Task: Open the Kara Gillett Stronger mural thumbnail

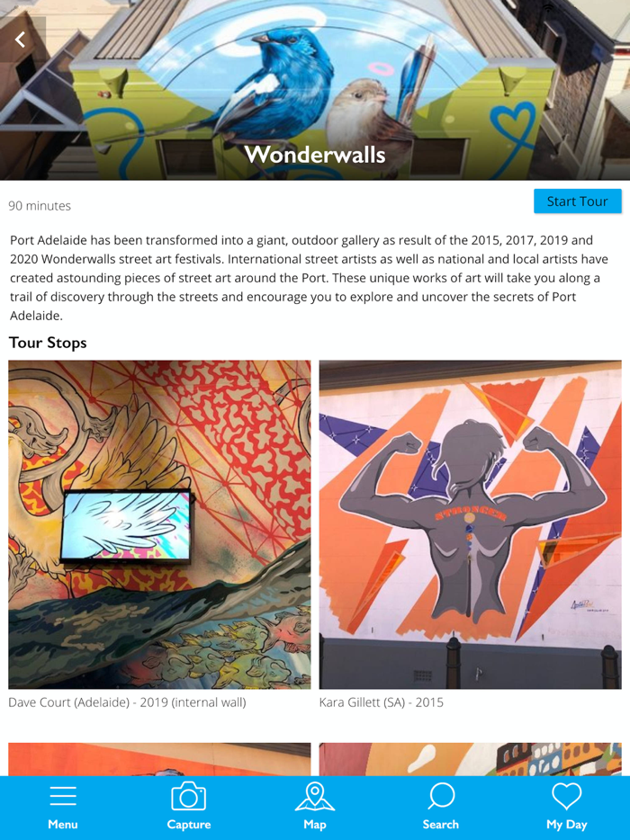Action: tap(470, 524)
